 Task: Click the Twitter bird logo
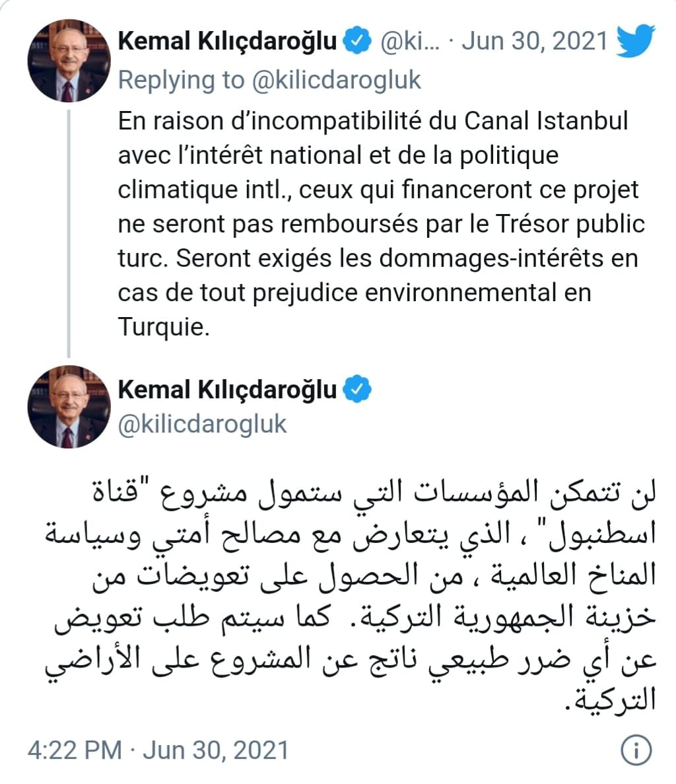point(636,42)
